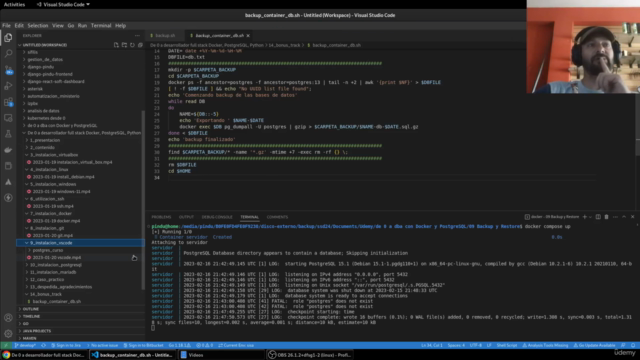Click the Refresh Explorer icon
Viewport: 640px width, 360px height.
click(x=132, y=45)
